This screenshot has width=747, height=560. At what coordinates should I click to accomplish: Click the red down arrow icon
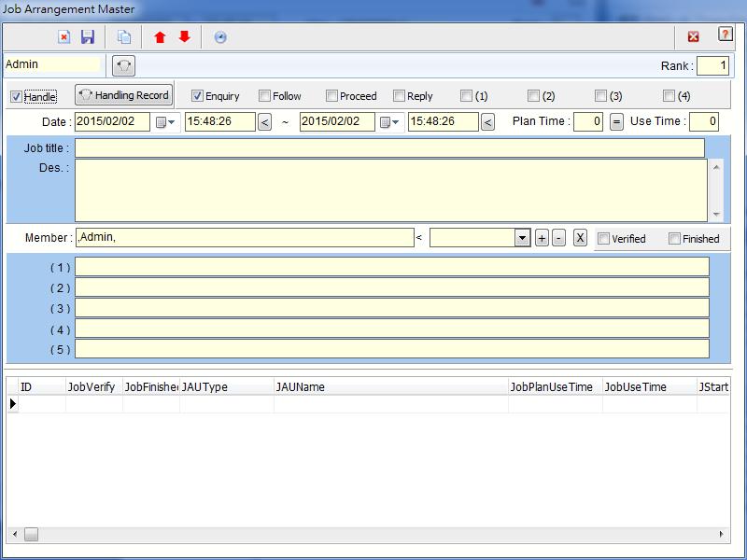(x=184, y=36)
